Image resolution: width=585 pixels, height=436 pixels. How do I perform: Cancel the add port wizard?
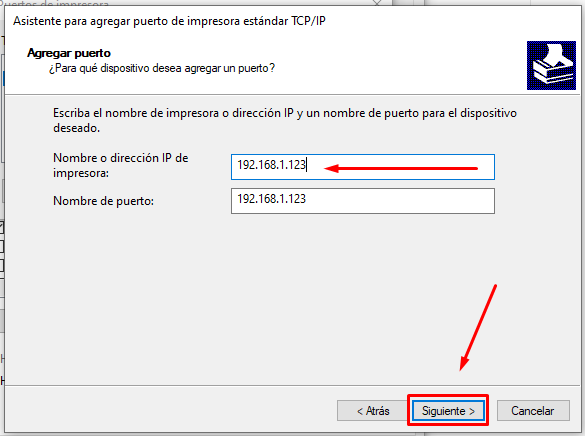(x=533, y=411)
